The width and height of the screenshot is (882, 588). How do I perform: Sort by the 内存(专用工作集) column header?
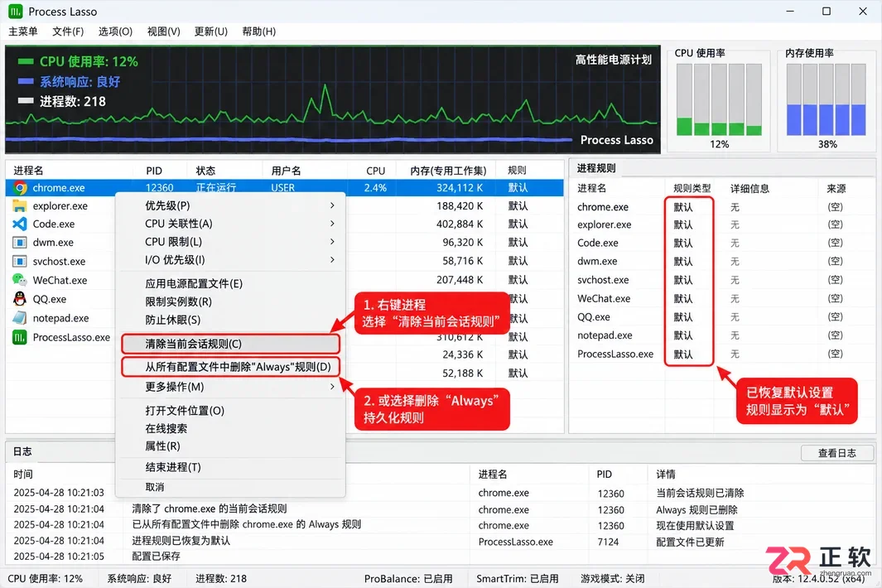coord(448,171)
